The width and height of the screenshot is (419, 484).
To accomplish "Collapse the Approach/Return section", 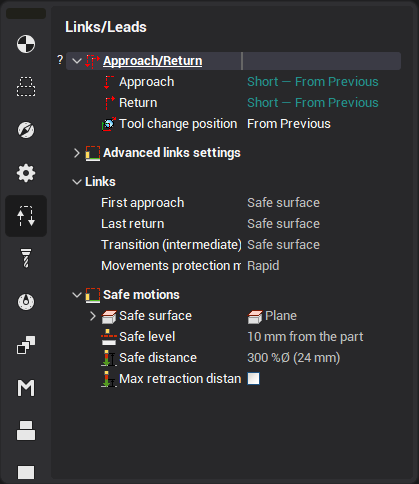I will [77, 61].
